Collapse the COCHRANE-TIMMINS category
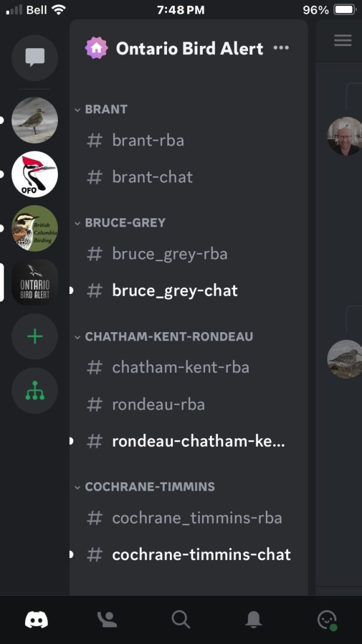Image resolution: width=362 pixels, height=644 pixels. (145, 487)
